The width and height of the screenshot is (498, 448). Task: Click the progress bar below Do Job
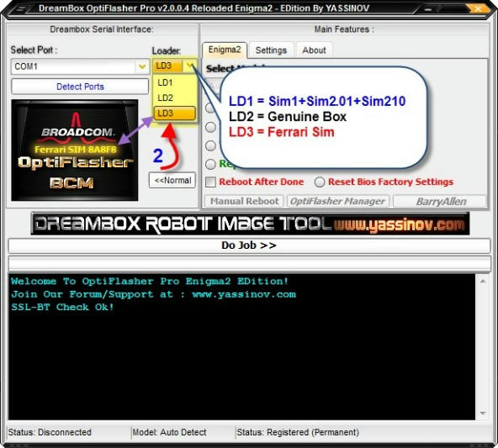pos(249,263)
